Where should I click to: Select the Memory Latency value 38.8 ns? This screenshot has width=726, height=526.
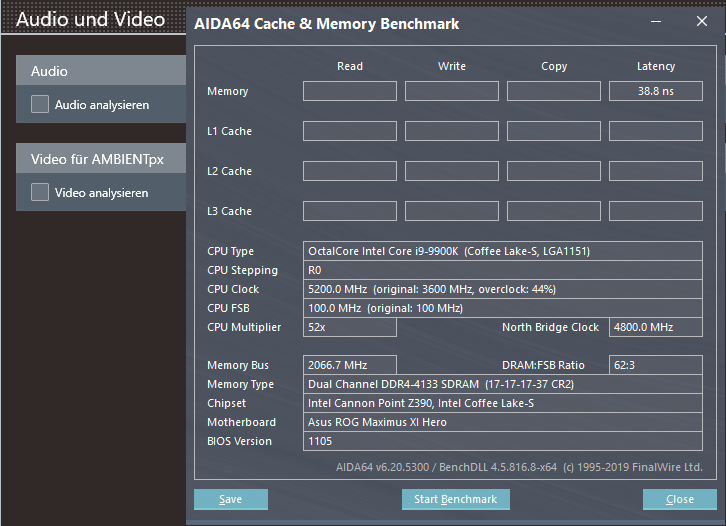click(x=655, y=91)
